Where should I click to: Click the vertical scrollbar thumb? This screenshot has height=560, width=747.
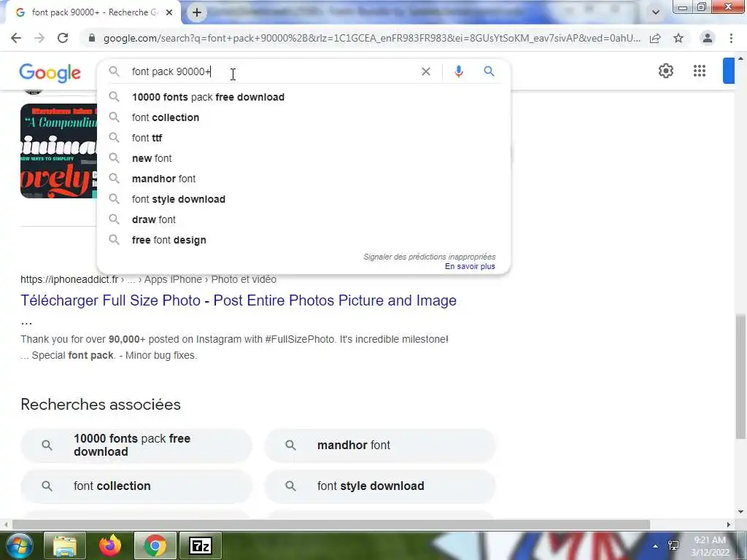[740, 376]
